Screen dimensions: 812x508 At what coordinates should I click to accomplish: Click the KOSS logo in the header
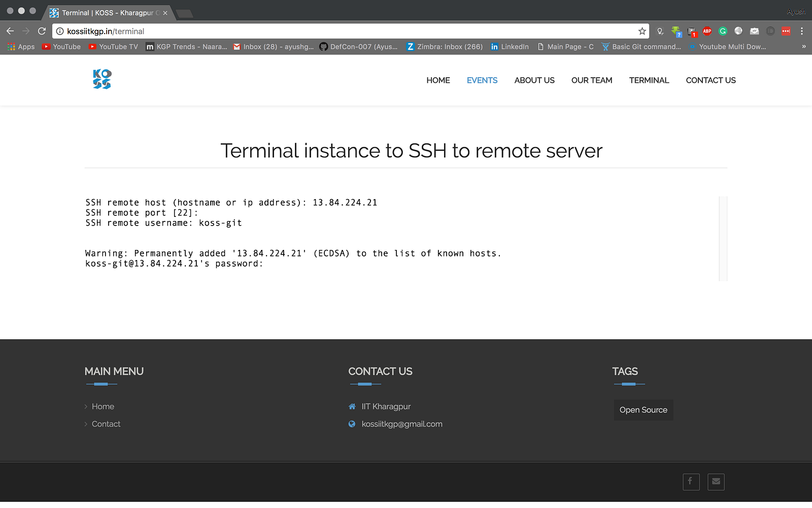pyautogui.click(x=102, y=79)
